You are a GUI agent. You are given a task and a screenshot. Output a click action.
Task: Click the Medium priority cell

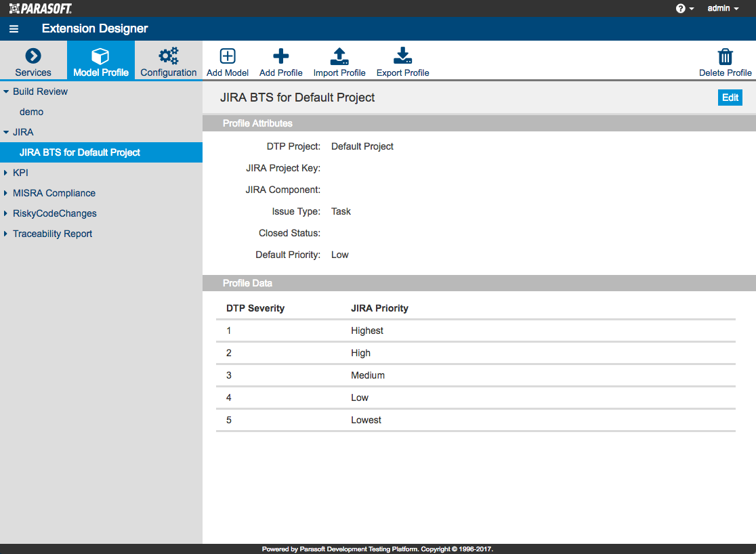pyautogui.click(x=368, y=375)
